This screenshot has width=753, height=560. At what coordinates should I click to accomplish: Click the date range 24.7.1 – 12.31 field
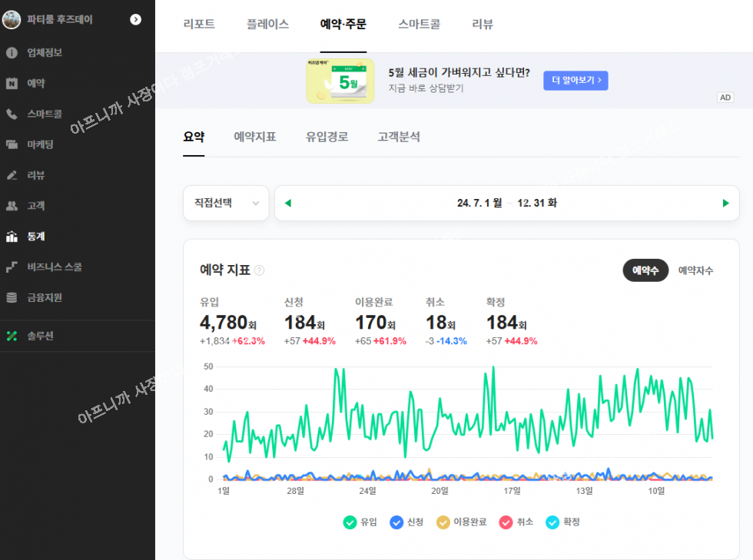506,204
